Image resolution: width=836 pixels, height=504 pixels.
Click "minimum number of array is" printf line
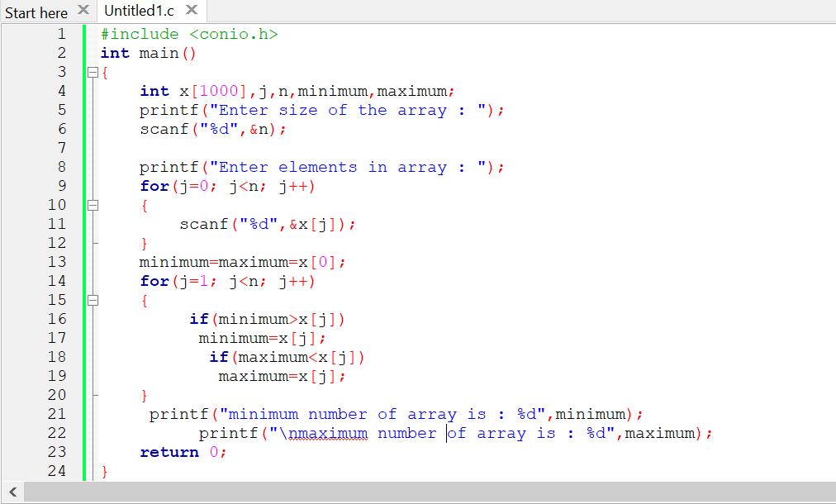397,415
